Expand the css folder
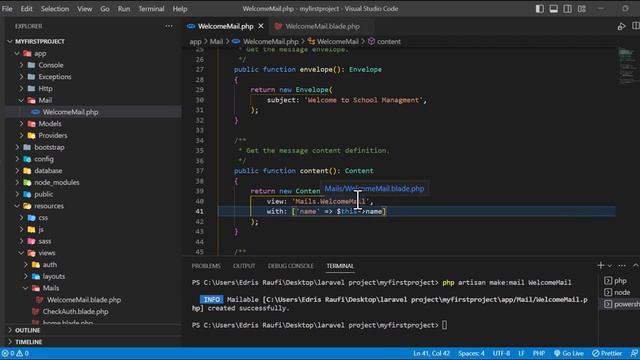640x360 pixels. pos(22,218)
